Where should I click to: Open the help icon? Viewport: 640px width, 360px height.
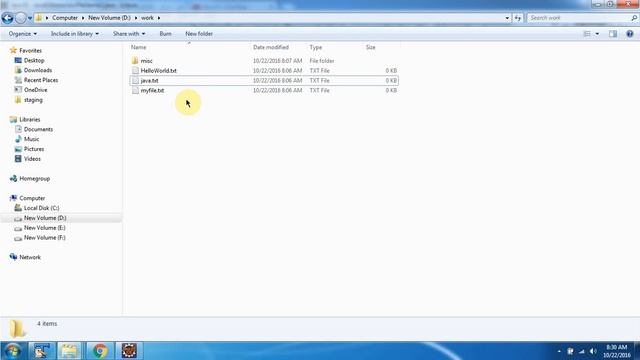pos(630,34)
